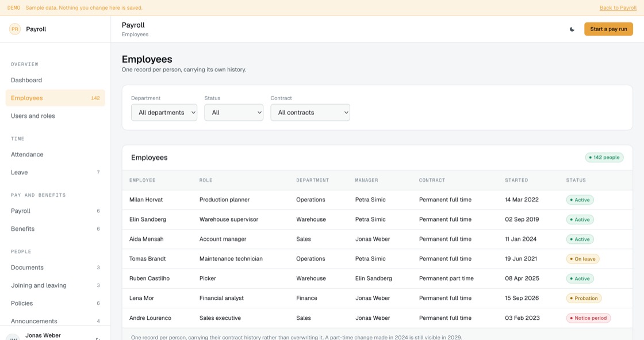Click the PR logo badge in sidebar

point(15,29)
